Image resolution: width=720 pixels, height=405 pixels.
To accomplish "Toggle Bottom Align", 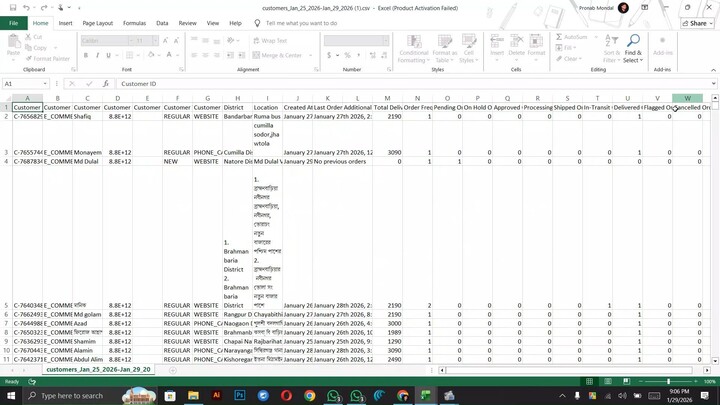I will [216, 41].
